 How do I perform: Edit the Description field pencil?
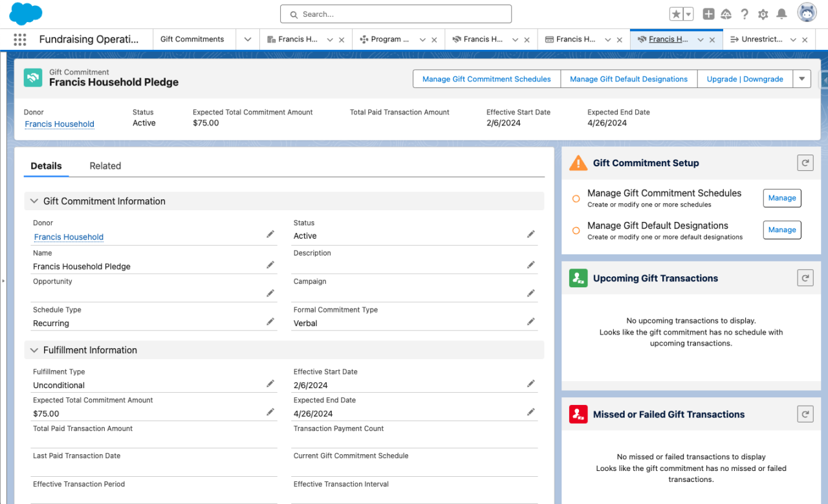(x=531, y=265)
